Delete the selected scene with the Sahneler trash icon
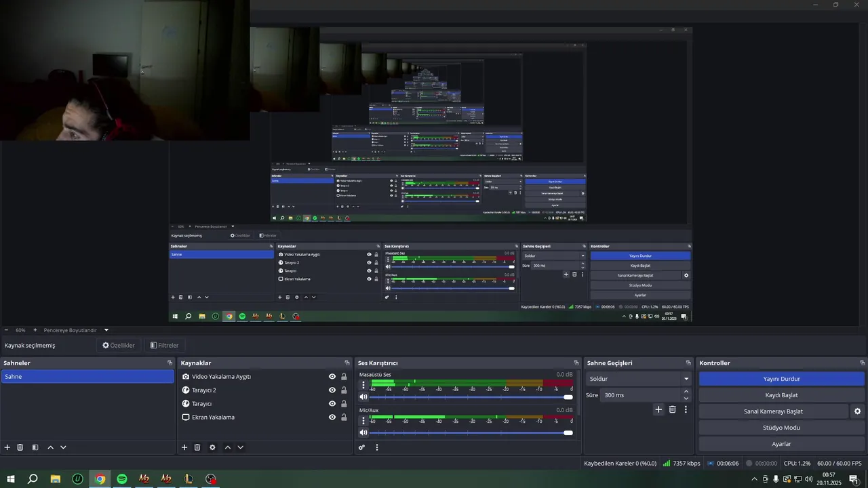The image size is (868, 488). pos(20,447)
